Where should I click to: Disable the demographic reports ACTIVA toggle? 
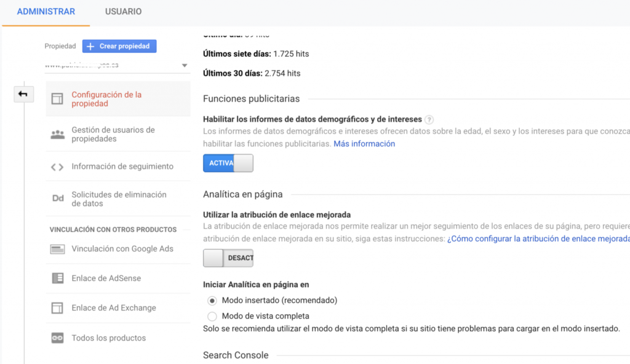point(228,163)
